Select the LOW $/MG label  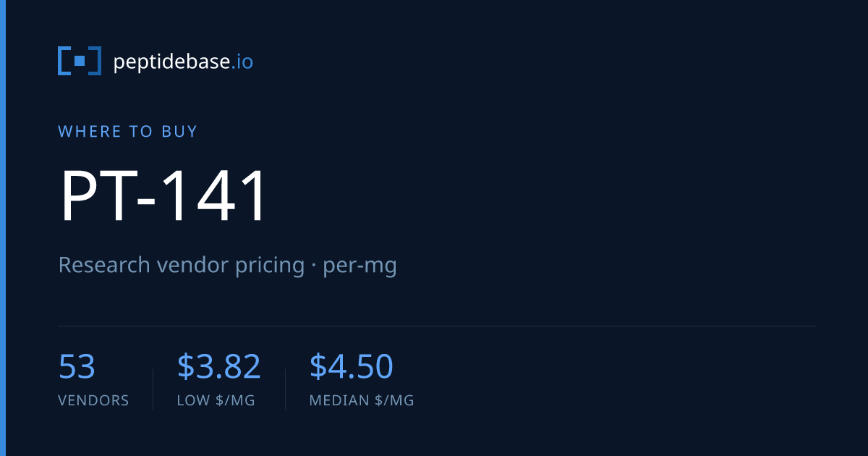coord(216,400)
